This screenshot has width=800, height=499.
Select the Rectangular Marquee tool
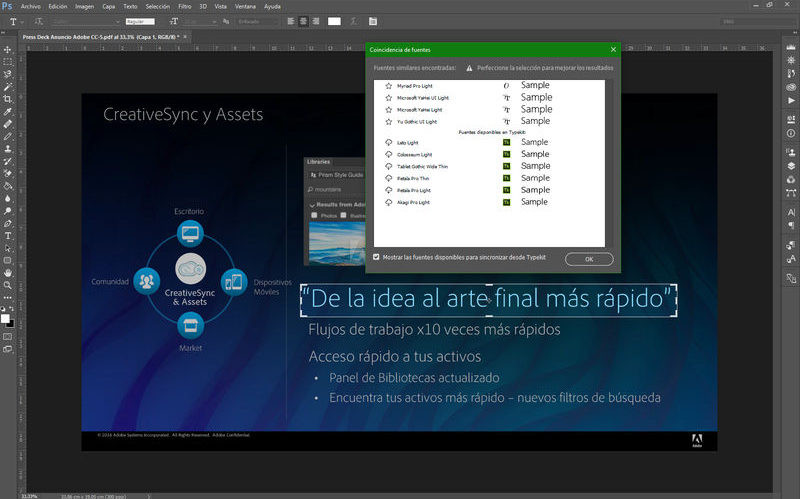[x=8, y=62]
